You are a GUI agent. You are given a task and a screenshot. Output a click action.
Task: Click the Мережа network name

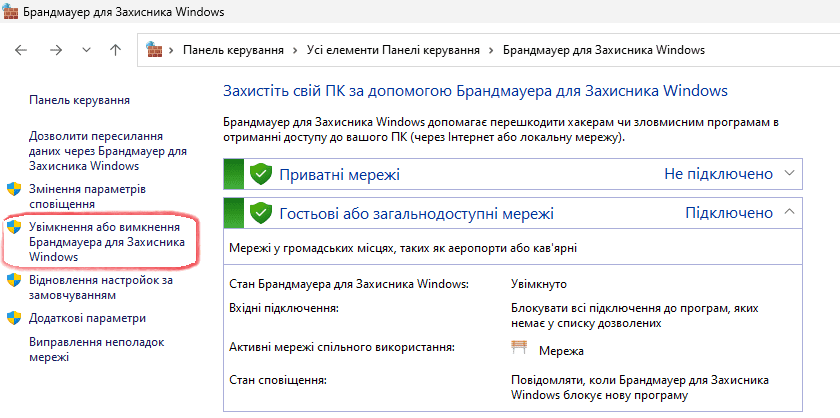point(561,352)
